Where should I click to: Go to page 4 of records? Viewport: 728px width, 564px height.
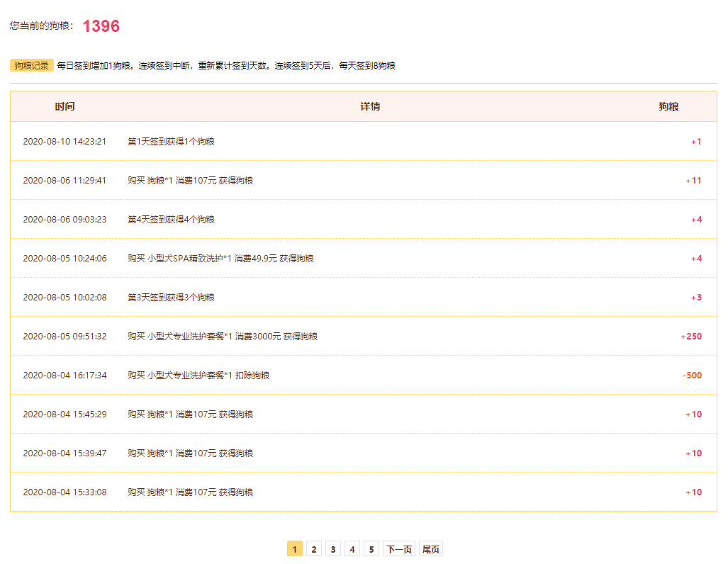click(x=352, y=548)
